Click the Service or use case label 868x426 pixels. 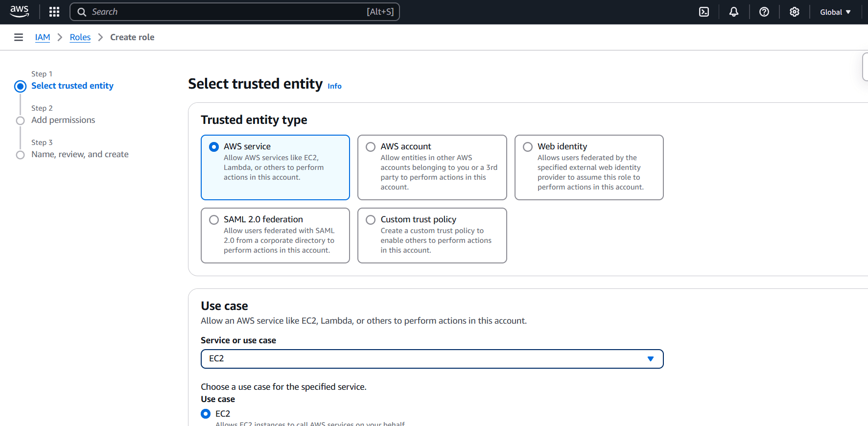pyautogui.click(x=238, y=340)
